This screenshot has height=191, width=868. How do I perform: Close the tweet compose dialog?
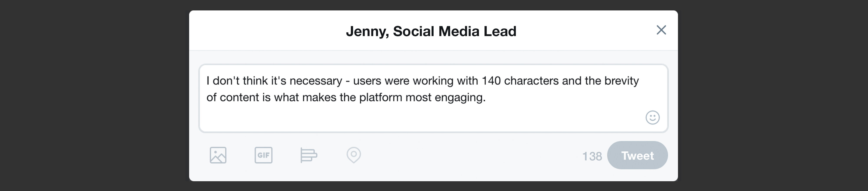[661, 30]
